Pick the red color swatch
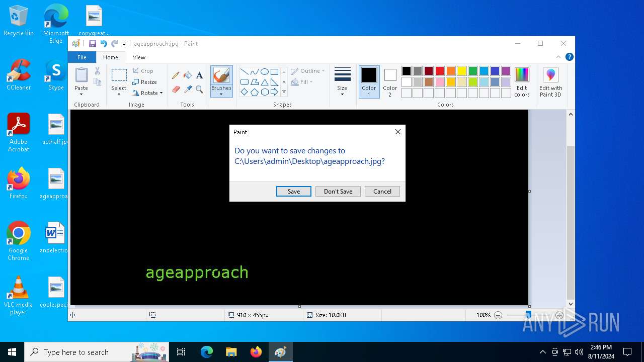The width and height of the screenshot is (644, 362). click(440, 71)
